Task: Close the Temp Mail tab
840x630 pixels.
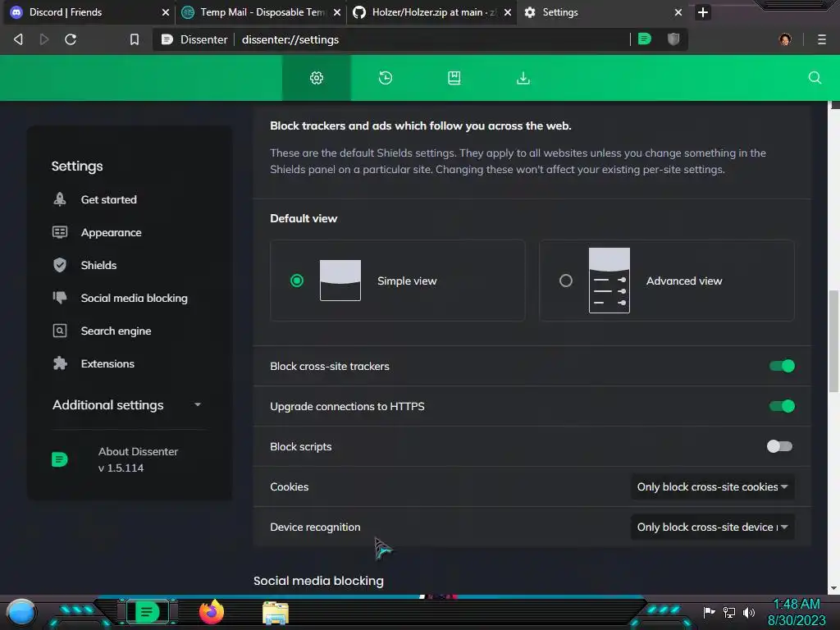Action: coord(337,12)
